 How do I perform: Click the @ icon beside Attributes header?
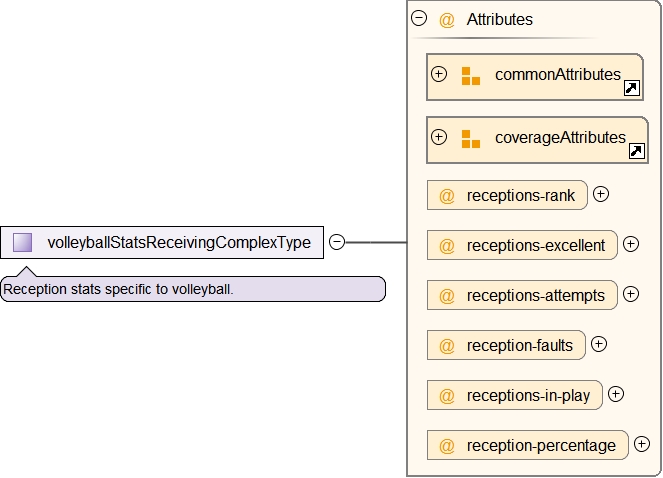(x=447, y=19)
